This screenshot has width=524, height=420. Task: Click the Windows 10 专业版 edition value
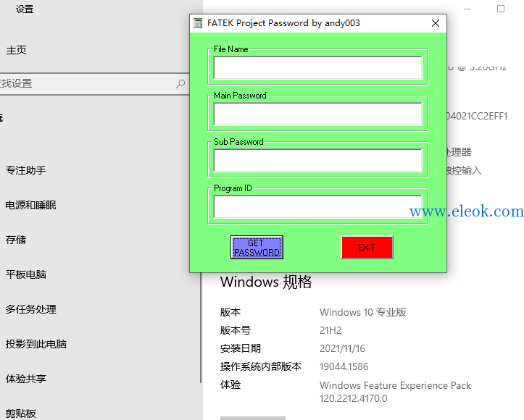[x=363, y=312]
